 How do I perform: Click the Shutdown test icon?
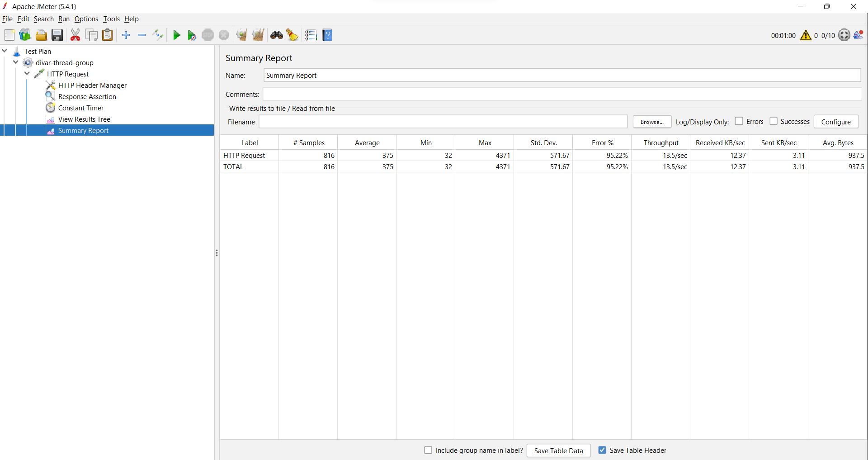click(x=224, y=35)
